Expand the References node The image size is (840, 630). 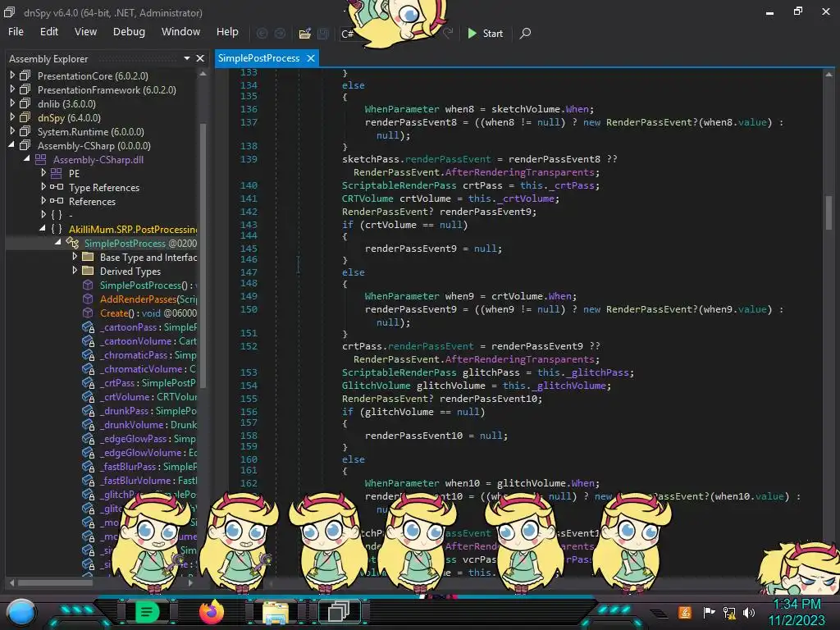point(43,201)
